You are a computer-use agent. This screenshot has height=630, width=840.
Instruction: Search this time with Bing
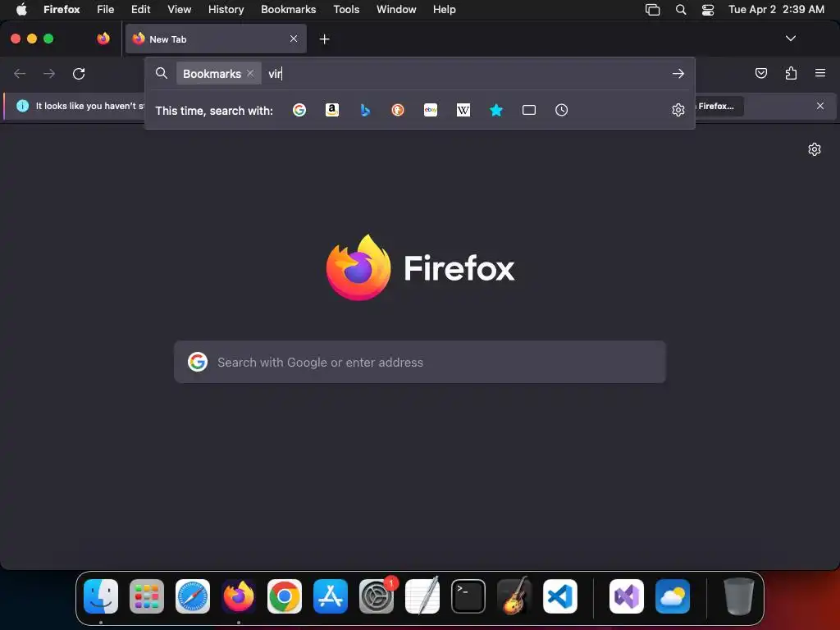[365, 111]
